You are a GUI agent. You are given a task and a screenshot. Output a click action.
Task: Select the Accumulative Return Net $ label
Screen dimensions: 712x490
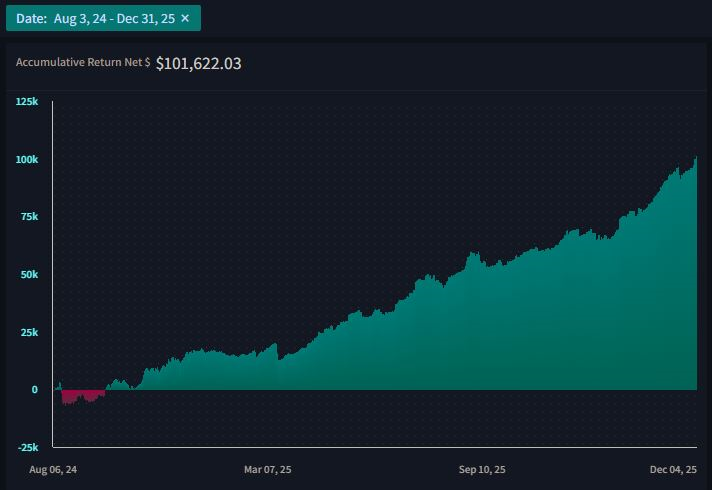tap(83, 62)
